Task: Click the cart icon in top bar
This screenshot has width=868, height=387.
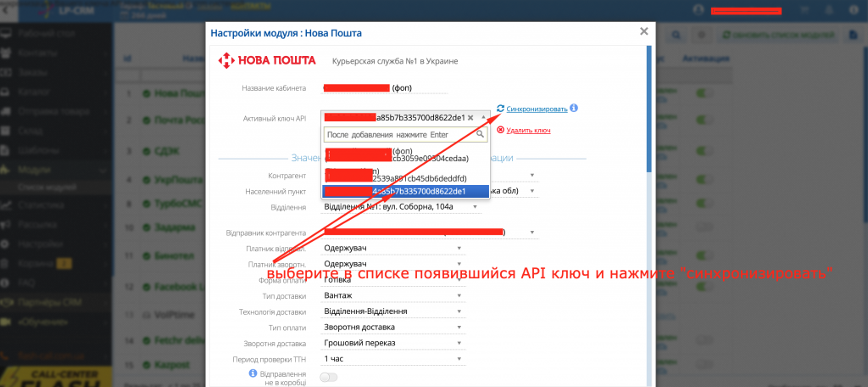Action: (804, 10)
